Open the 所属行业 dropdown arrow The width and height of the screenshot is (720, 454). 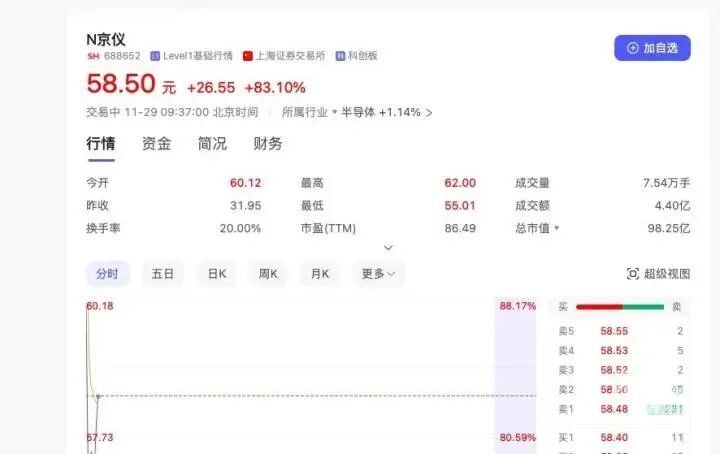[x=334, y=112]
